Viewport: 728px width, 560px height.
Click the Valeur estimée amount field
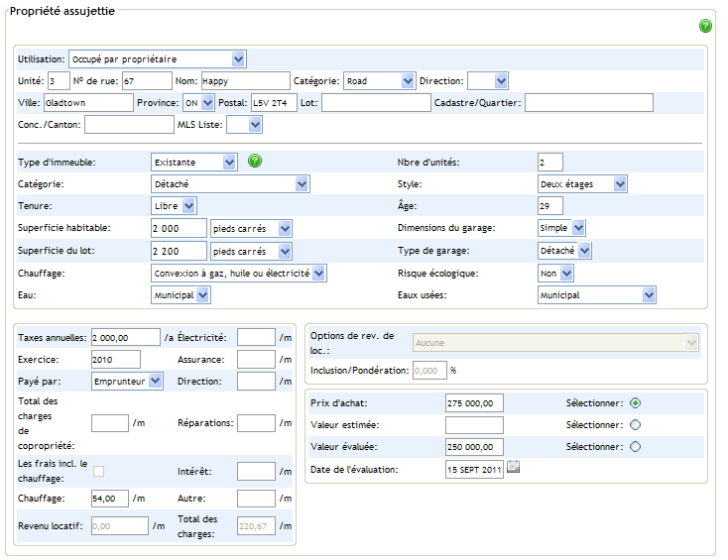pos(474,425)
